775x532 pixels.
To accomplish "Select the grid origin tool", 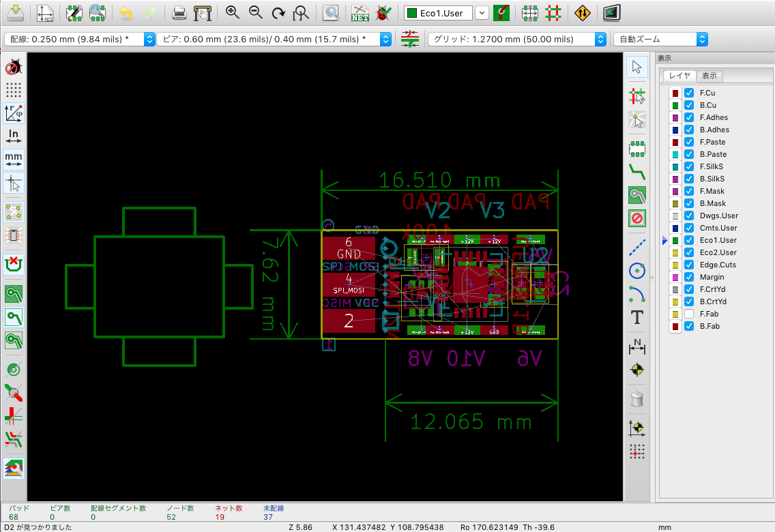I will 637,451.
